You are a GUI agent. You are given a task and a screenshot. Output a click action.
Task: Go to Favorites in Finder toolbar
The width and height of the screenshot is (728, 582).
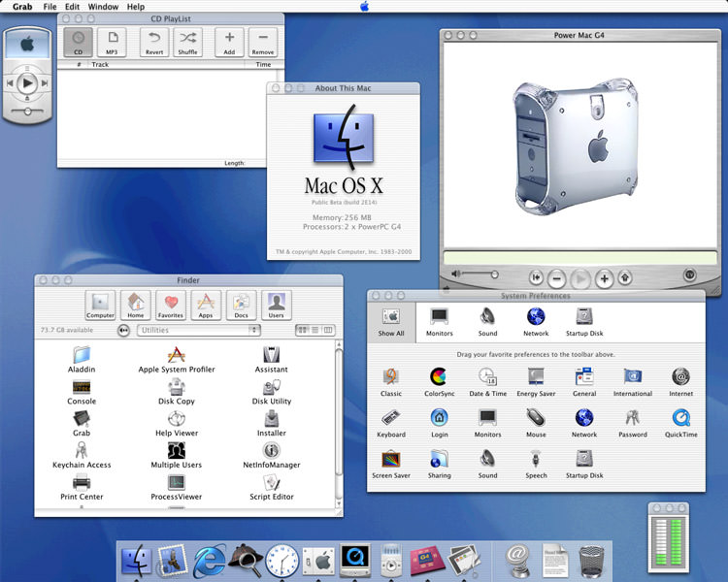[171, 305]
